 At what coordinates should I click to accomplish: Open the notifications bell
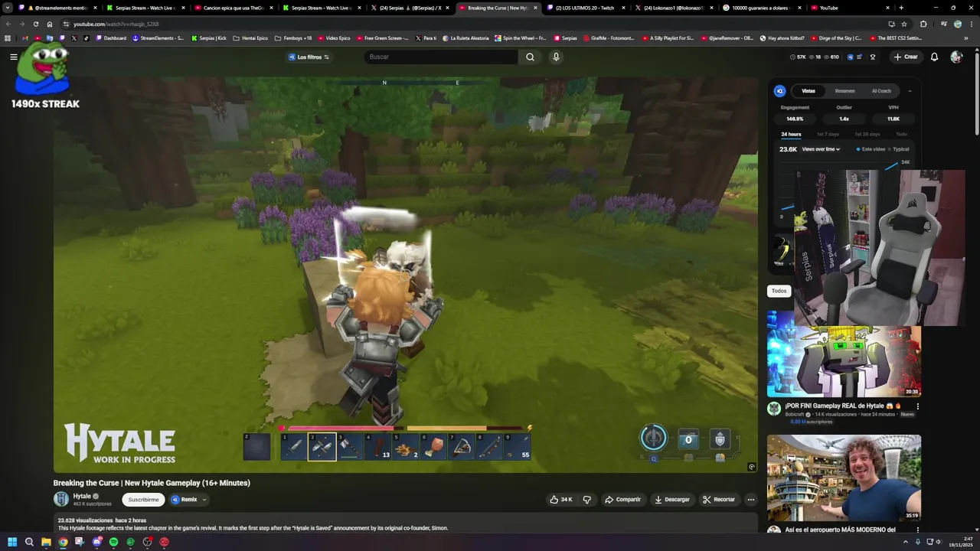tap(934, 57)
